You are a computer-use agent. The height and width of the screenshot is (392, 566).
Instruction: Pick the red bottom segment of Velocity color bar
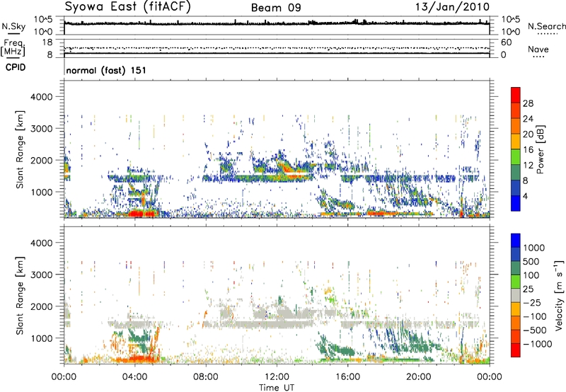click(516, 350)
